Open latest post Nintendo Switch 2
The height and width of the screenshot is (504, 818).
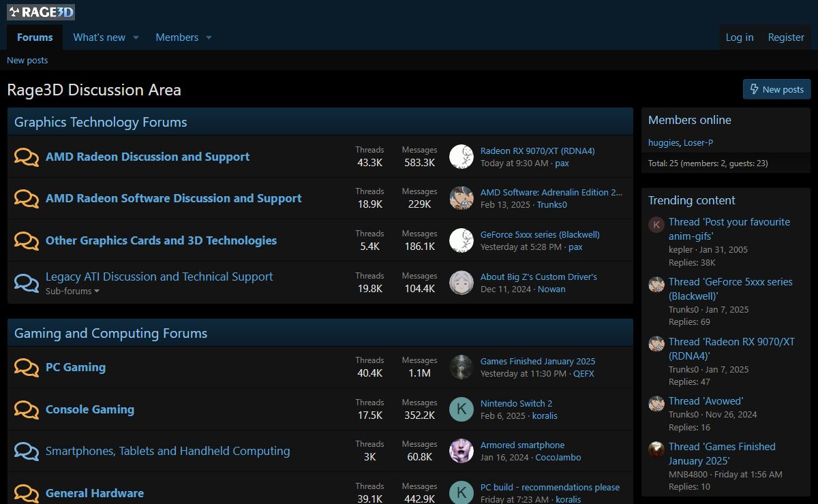[x=516, y=404]
